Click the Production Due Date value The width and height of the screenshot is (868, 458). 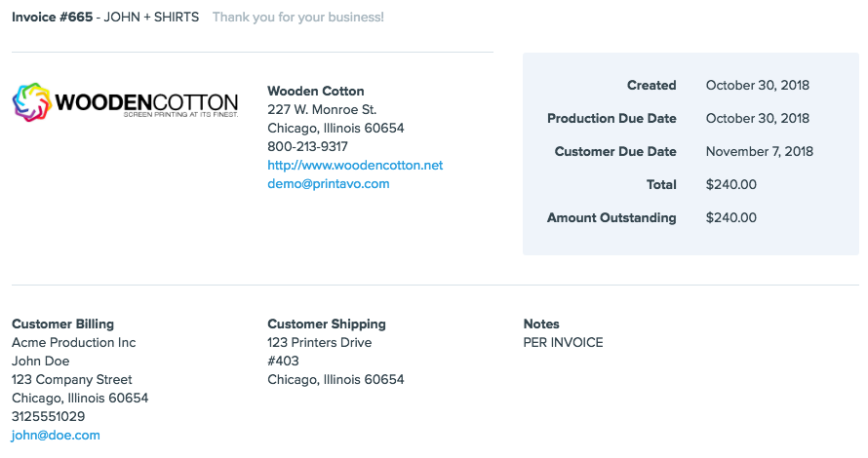tap(757, 118)
